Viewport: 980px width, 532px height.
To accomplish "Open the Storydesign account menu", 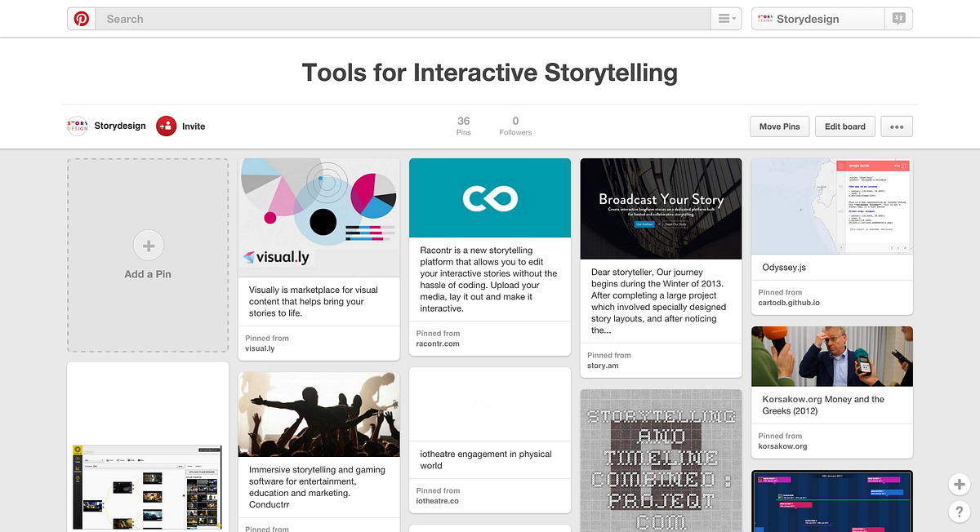I will tap(817, 18).
